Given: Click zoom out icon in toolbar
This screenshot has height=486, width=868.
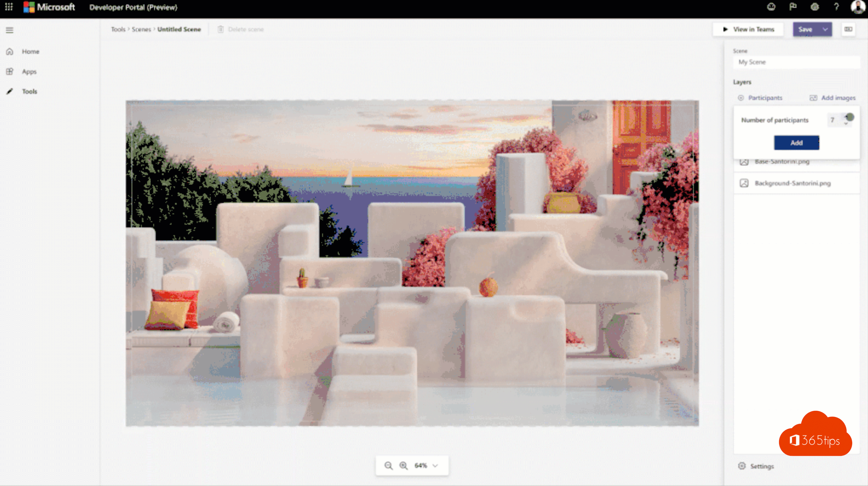Looking at the screenshot, I should coord(388,465).
